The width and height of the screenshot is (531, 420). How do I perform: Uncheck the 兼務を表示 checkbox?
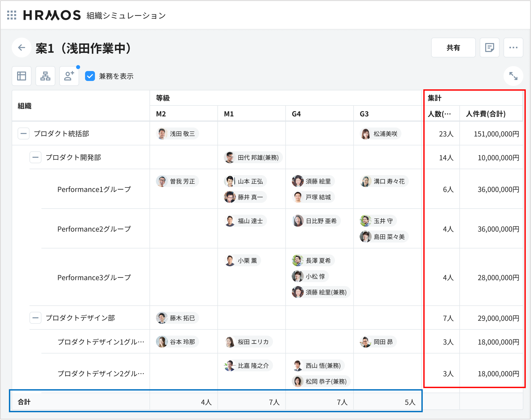click(x=90, y=76)
